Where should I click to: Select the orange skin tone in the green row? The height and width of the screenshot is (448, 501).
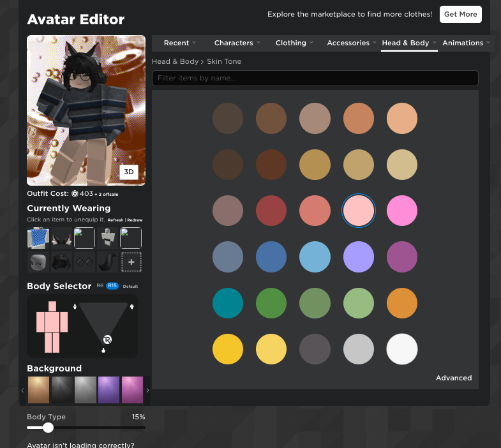(402, 303)
